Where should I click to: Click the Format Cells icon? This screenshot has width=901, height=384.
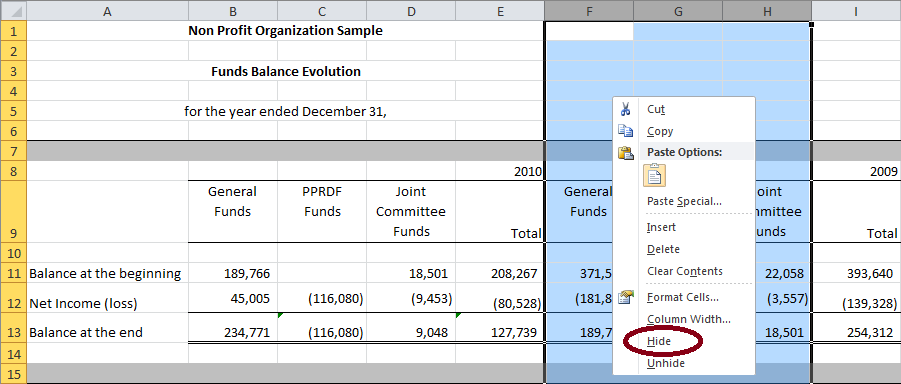point(625,297)
